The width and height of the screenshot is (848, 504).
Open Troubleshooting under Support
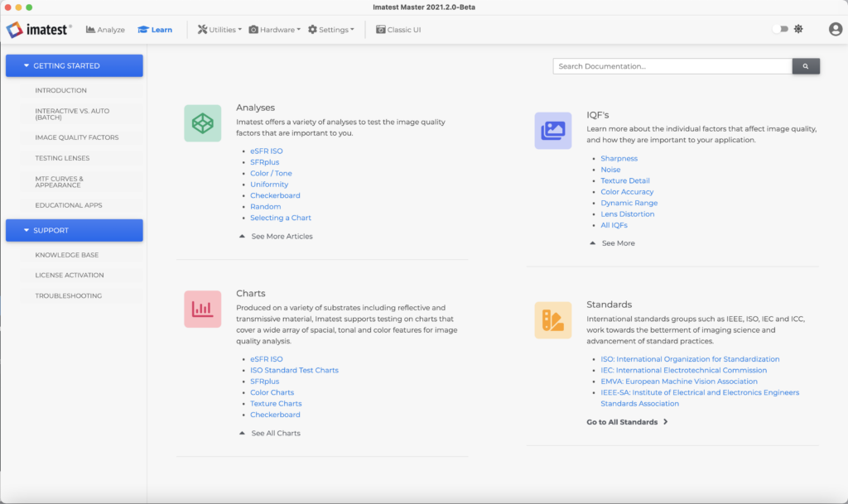click(x=68, y=295)
